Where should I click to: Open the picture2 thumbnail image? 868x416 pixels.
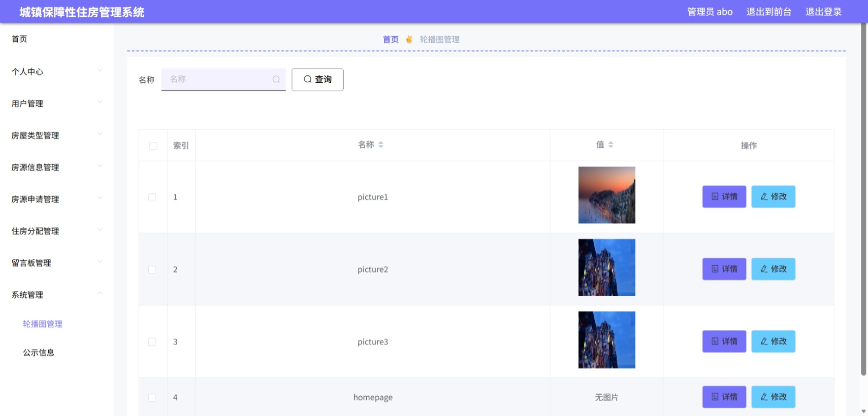point(607,268)
